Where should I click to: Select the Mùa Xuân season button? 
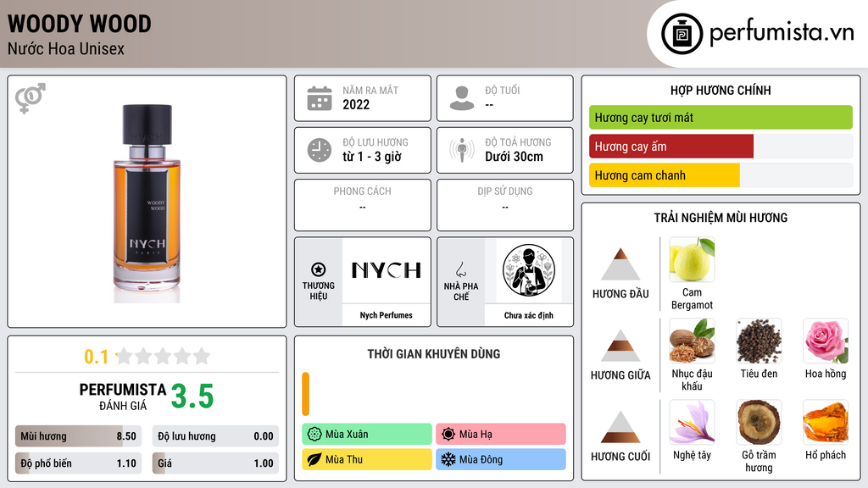coord(367,435)
